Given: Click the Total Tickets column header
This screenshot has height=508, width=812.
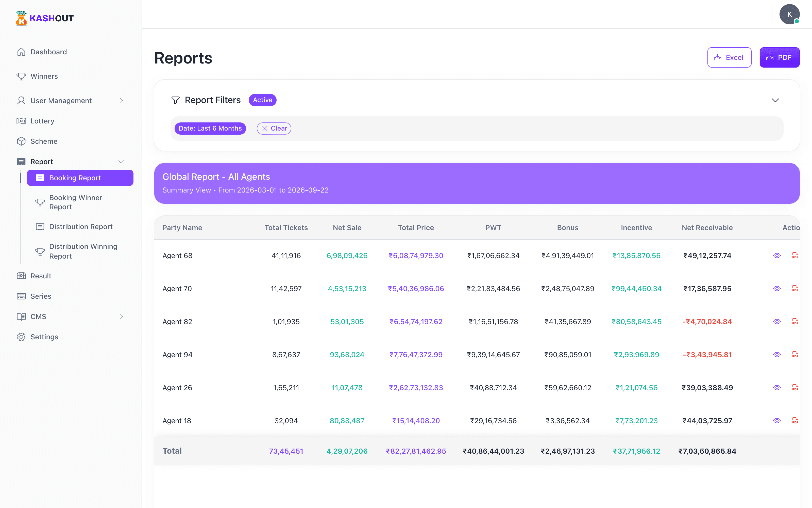Looking at the screenshot, I should (286, 228).
